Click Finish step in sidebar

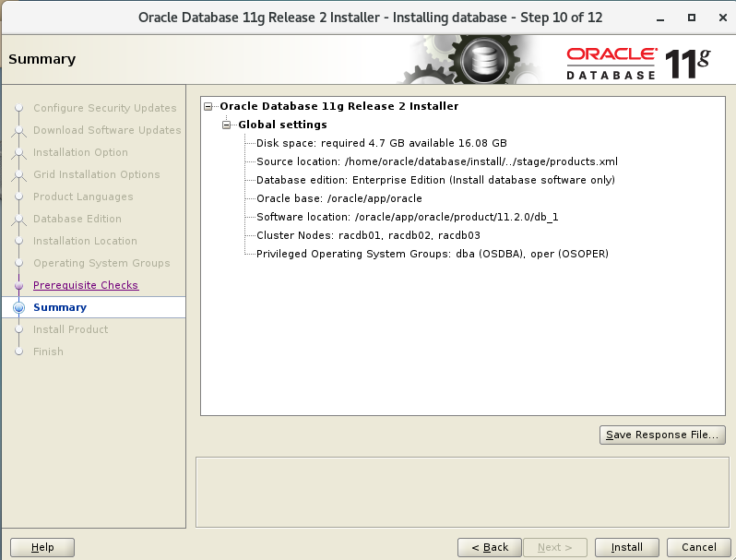coord(48,351)
